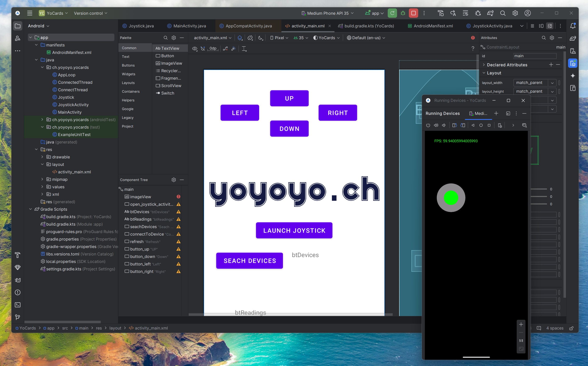588x366 pixels.
Task: Click the Infer Constraints magic wand
Action: (233, 49)
